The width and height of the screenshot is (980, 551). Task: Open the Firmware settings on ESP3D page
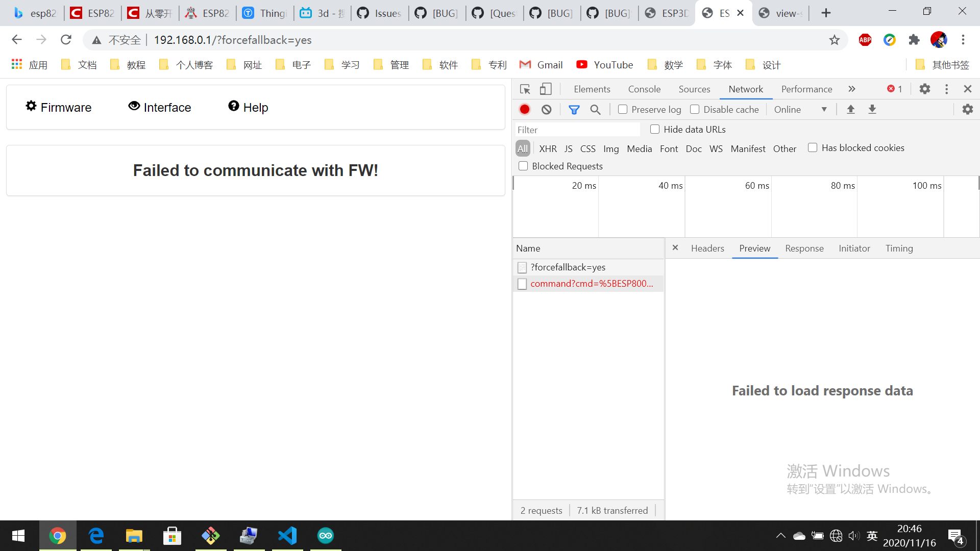click(58, 107)
